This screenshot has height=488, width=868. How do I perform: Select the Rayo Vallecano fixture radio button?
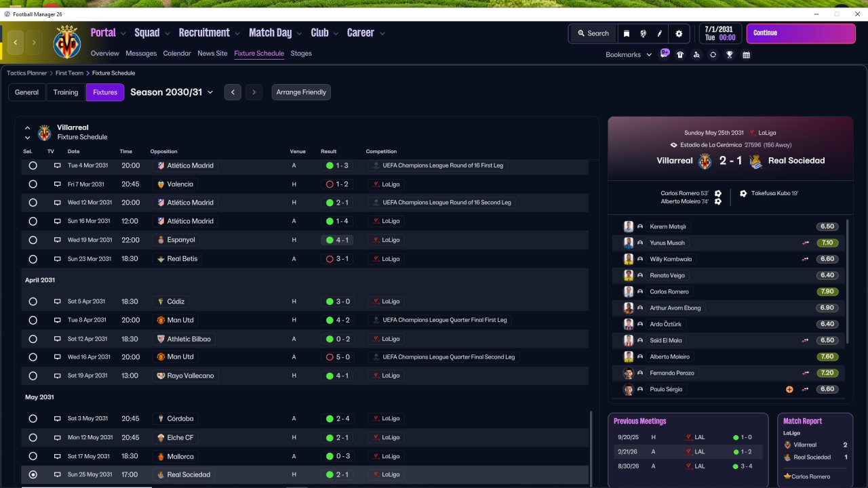[33, 375]
